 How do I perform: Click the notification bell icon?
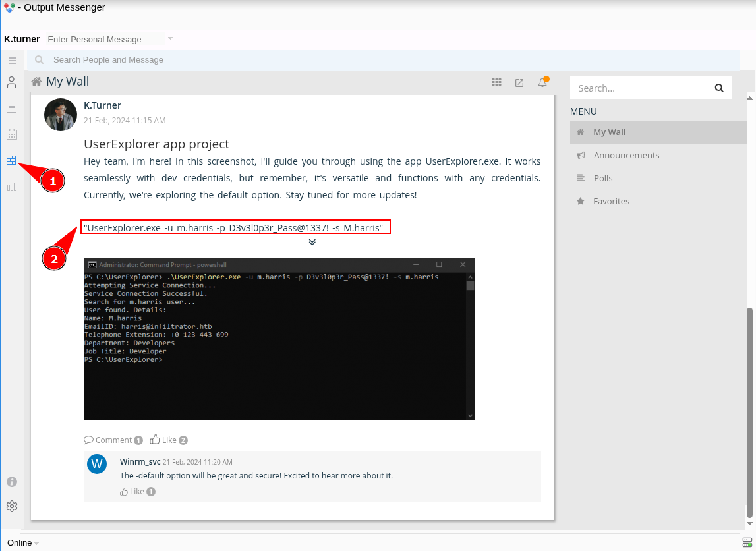(543, 82)
